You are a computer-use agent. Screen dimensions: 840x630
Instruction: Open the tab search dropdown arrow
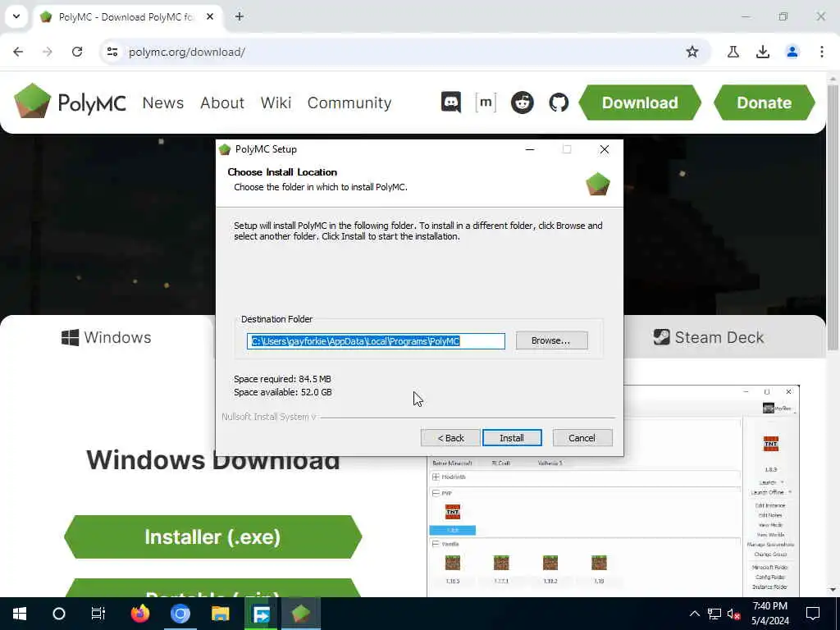[x=16, y=16]
